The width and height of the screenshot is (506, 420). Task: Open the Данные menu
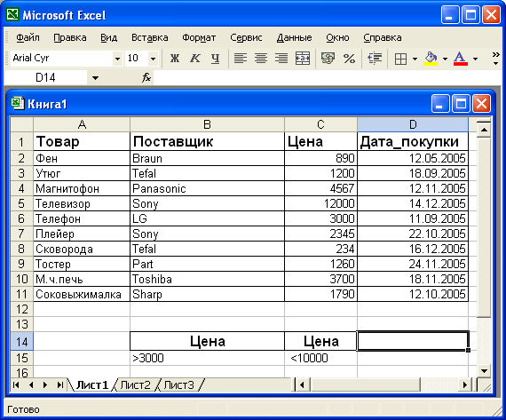tap(295, 37)
